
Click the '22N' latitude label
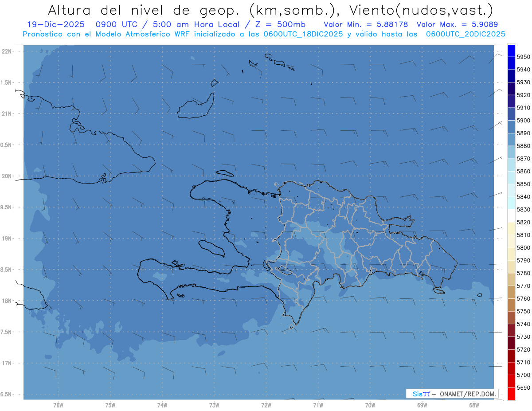click(x=7, y=51)
